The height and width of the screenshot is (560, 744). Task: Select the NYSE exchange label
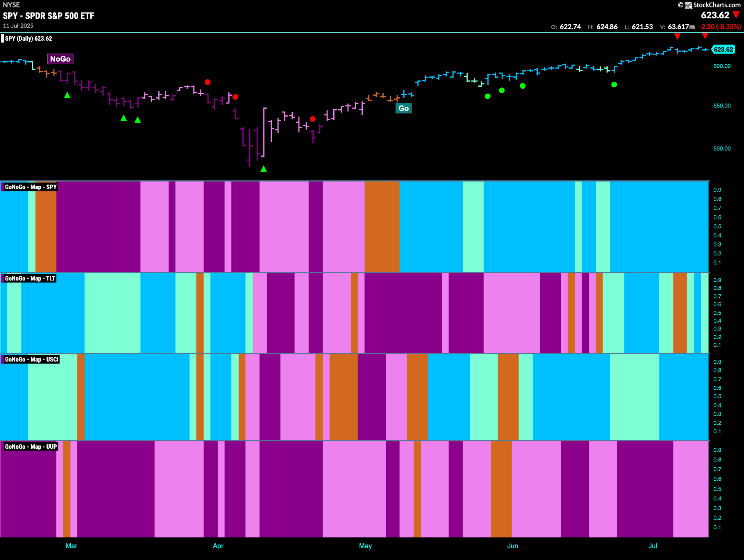(x=11, y=5)
